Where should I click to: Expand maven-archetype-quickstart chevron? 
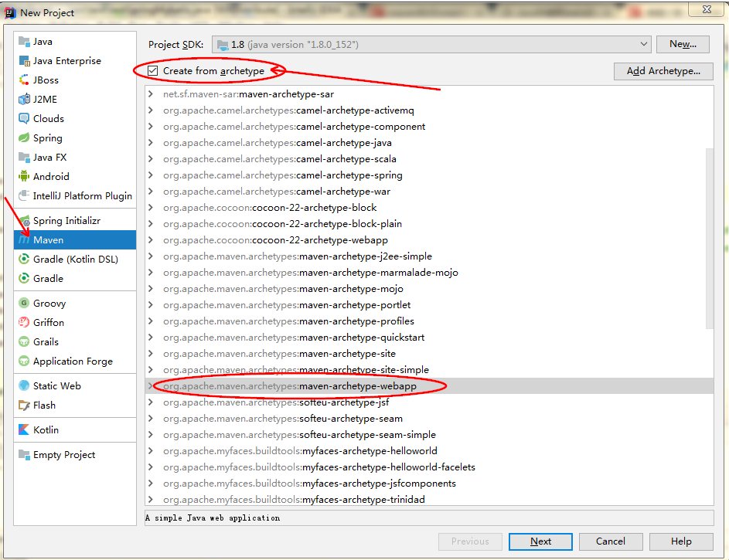pos(151,337)
